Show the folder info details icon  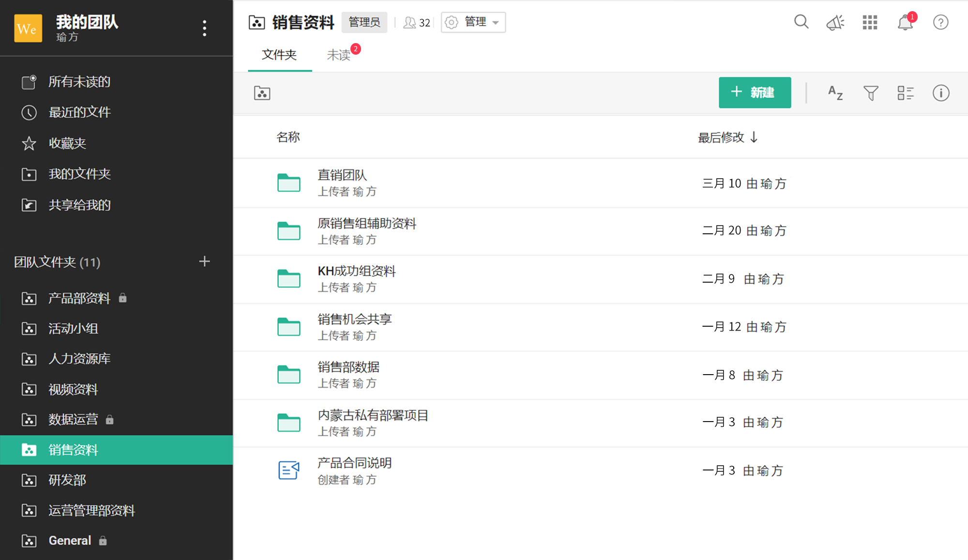pos(941,92)
